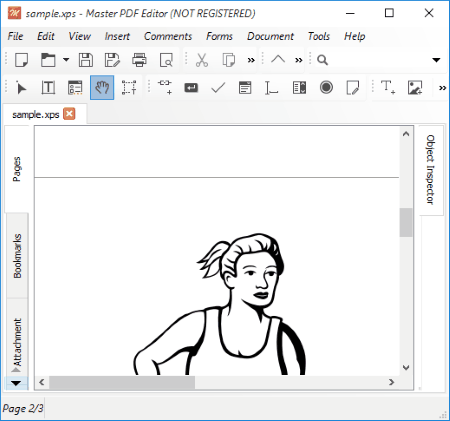Click the Save document icon
Image resolution: width=450 pixels, height=421 pixels.
(x=86, y=60)
